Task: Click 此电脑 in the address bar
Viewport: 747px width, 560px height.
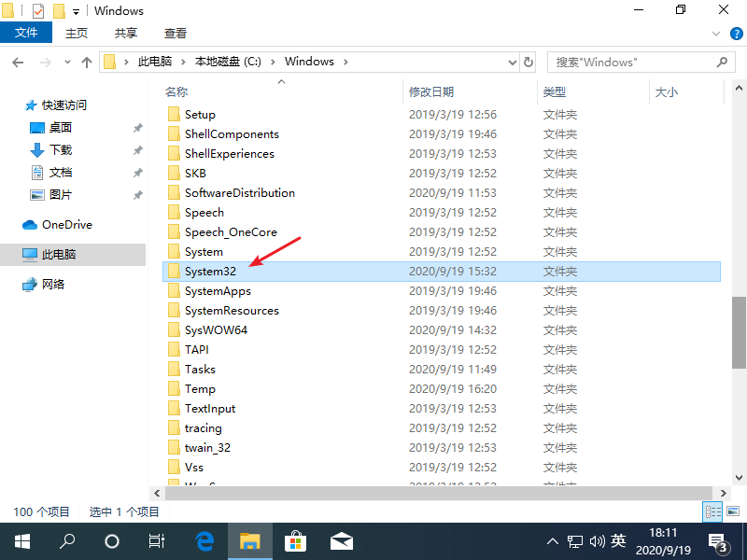Action: (x=155, y=62)
